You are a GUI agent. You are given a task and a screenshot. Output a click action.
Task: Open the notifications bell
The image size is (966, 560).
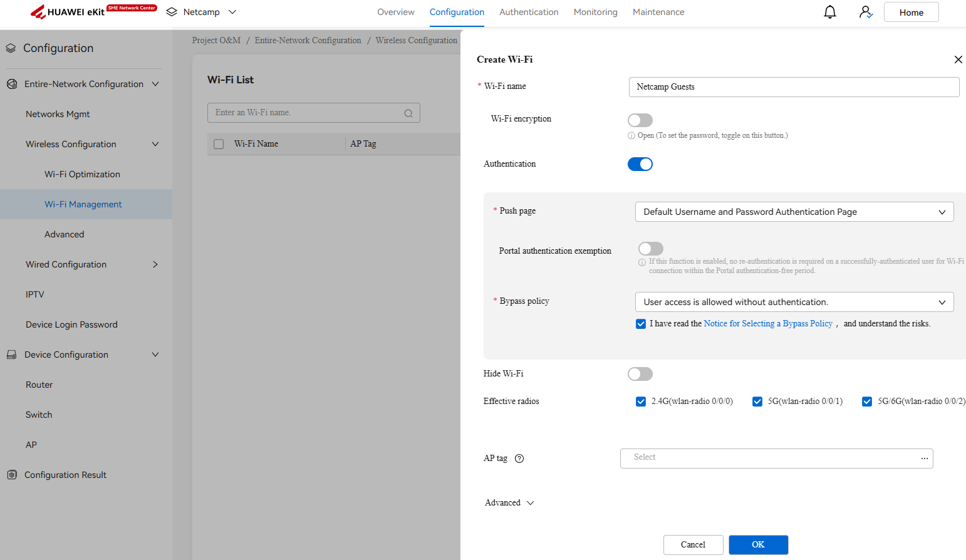pyautogui.click(x=830, y=12)
